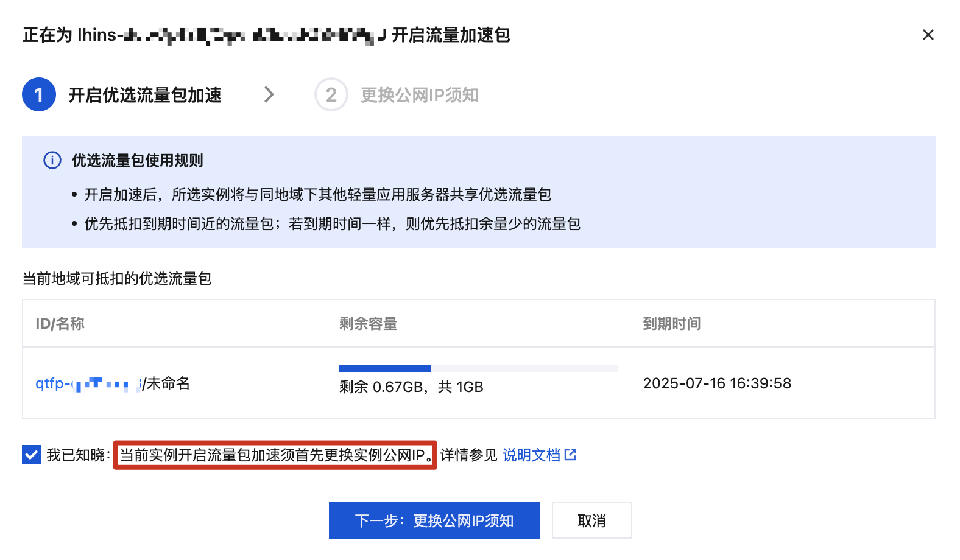Click 下一步：更换公网IP须知 button
Image resolution: width=960 pixels, height=560 pixels.
tap(434, 520)
